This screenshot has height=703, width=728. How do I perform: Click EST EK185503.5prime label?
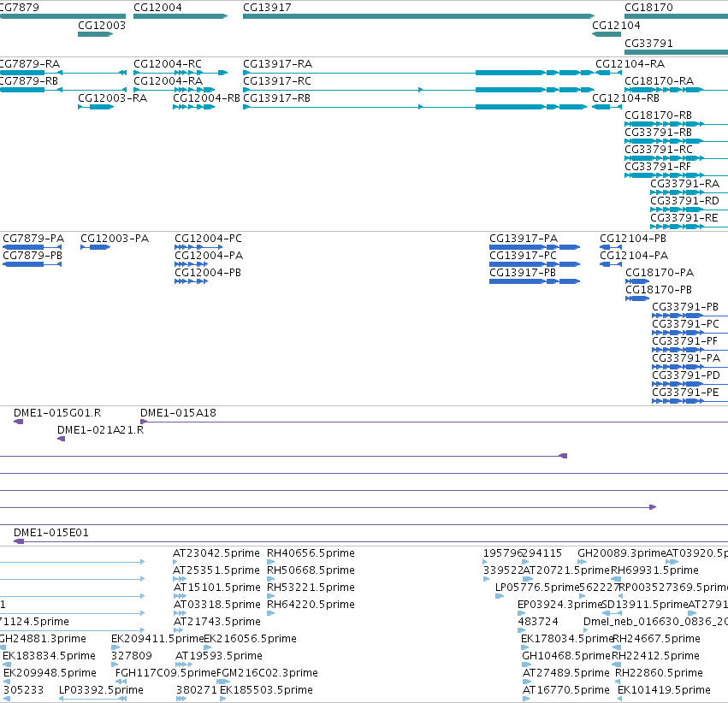pyautogui.click(x=267, y=690)
